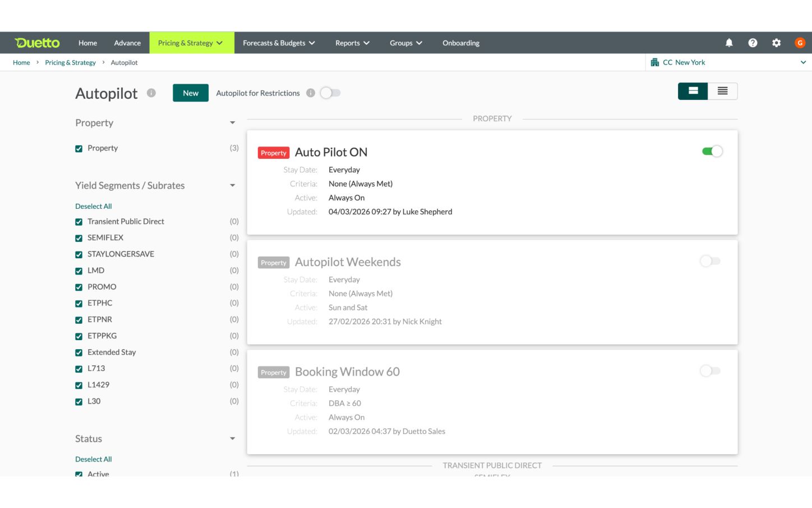This screenshot has height=508, width=812.
Task: Open the notifications bell
Action: [729, 43]
